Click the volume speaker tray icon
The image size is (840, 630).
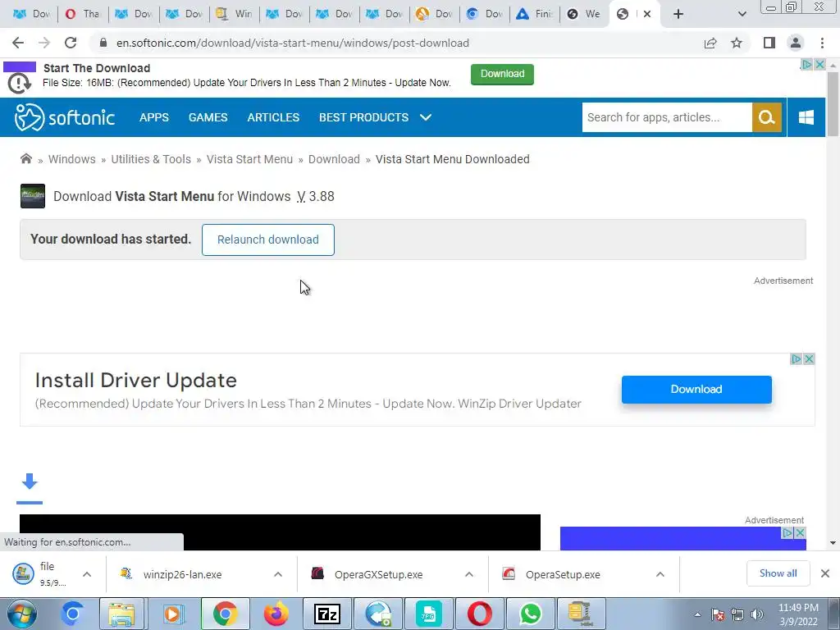point(757,614)
